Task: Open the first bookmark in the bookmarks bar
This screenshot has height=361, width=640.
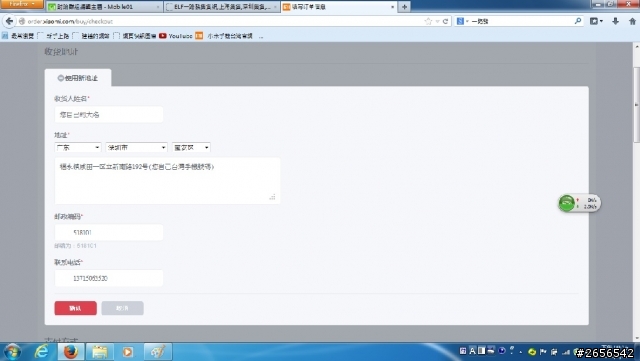Action: point(18,36)
